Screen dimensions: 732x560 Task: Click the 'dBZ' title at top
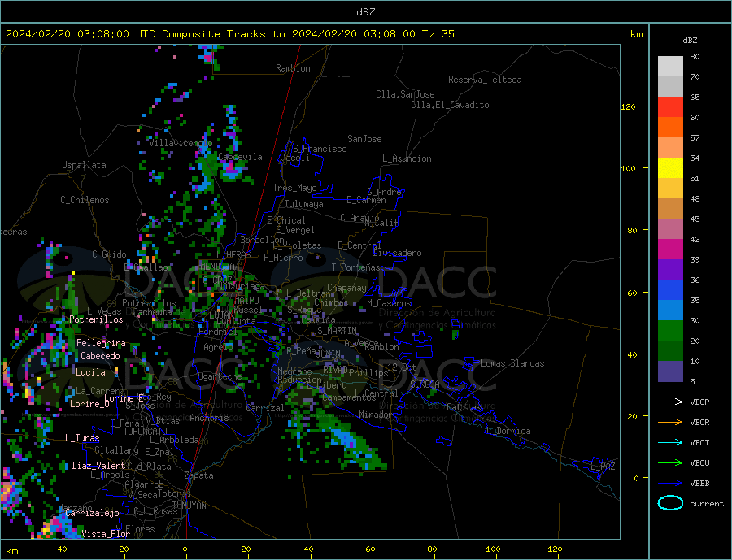click(365, 12)
